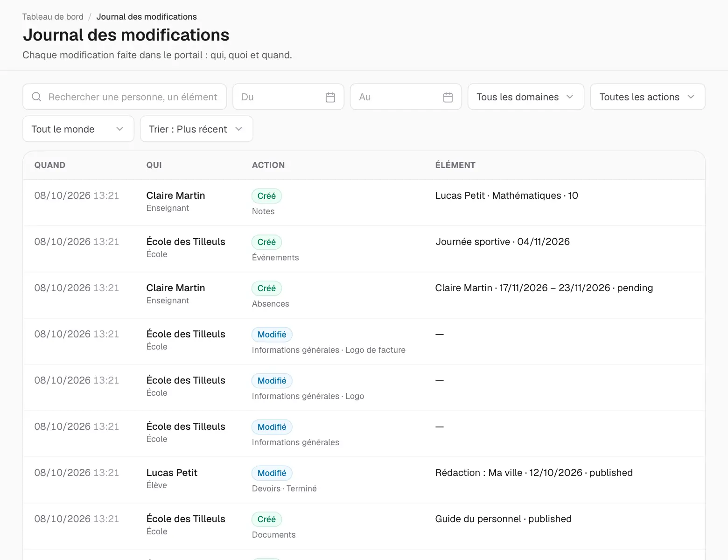This screenshot has width=728, height=560.
Task: Click the Créé badge for Notes row
Action: point(266,196)
